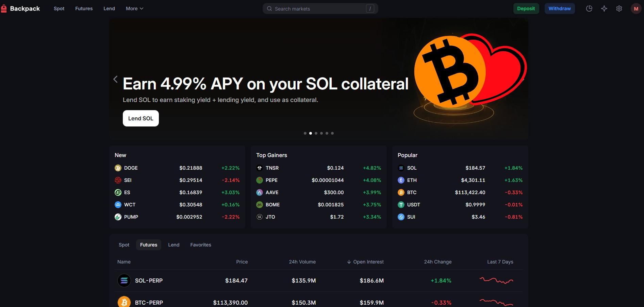Click the JTO token icon
Screen dimensions: 644x307
pyautogui.click(x=260, y=217)
